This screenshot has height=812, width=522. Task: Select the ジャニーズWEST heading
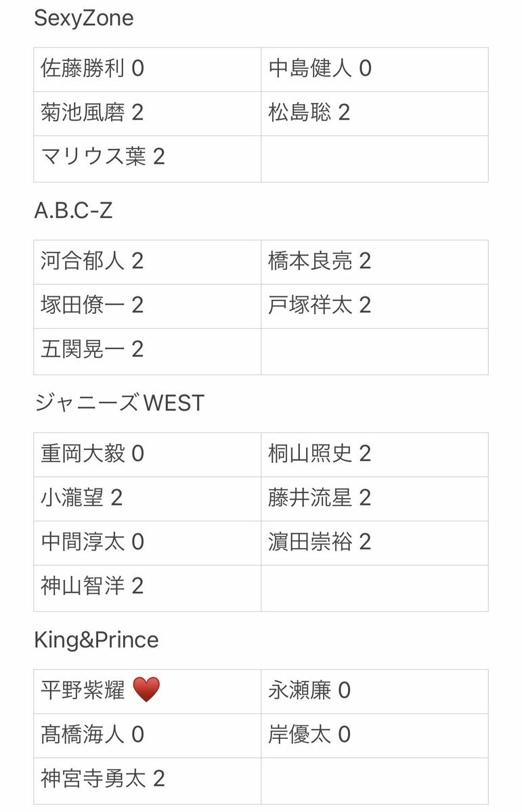pyautogui.click(x=119, y=403)
